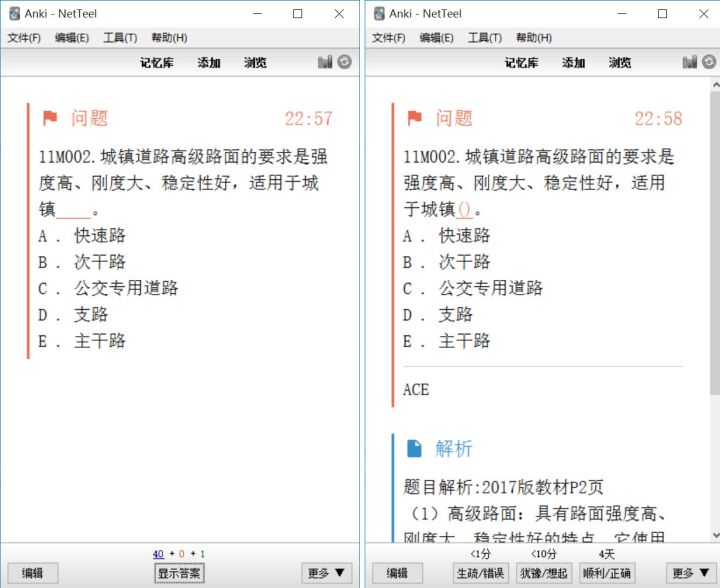
Task: Click option D 支路 in left window
Action: click(x=73, y=314)
